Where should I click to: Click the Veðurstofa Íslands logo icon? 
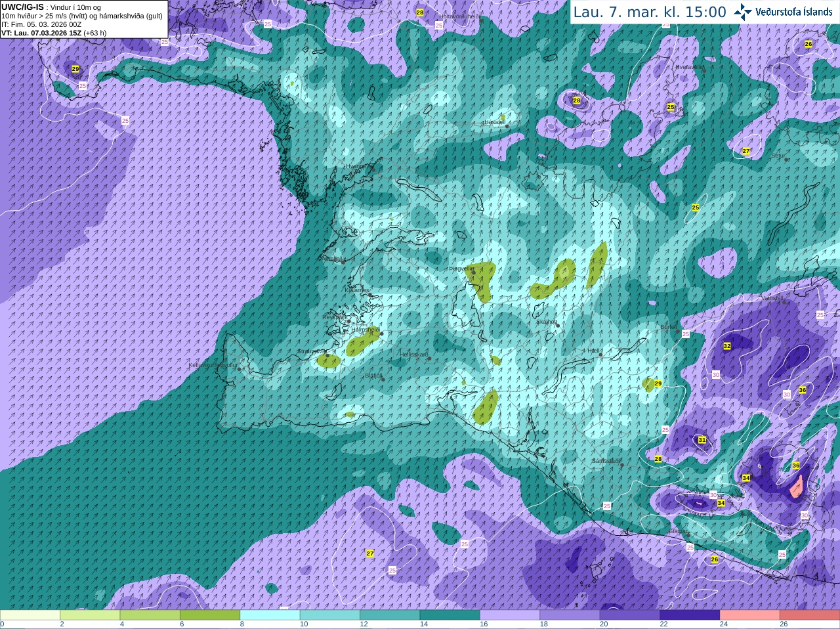(743, 12)
